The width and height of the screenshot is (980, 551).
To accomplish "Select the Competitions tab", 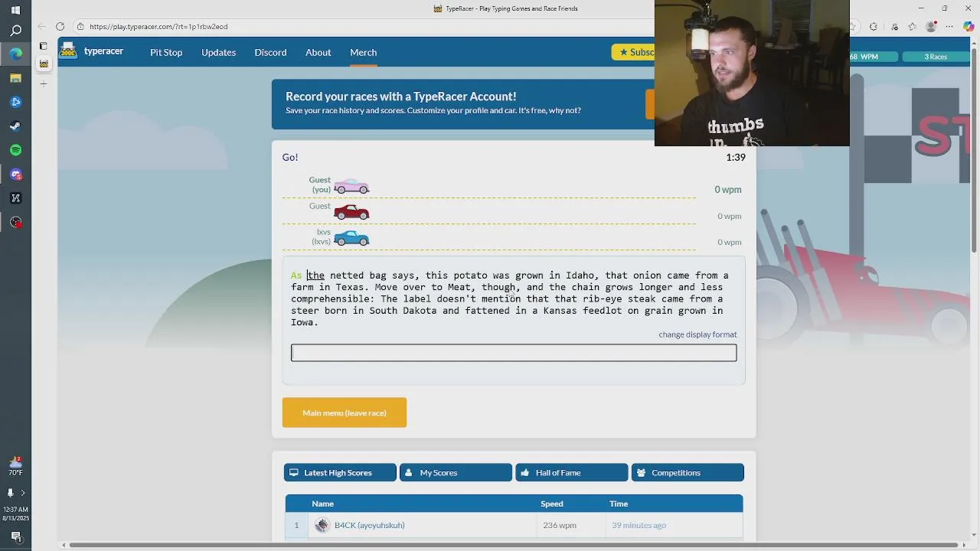I will click(688, 473).
